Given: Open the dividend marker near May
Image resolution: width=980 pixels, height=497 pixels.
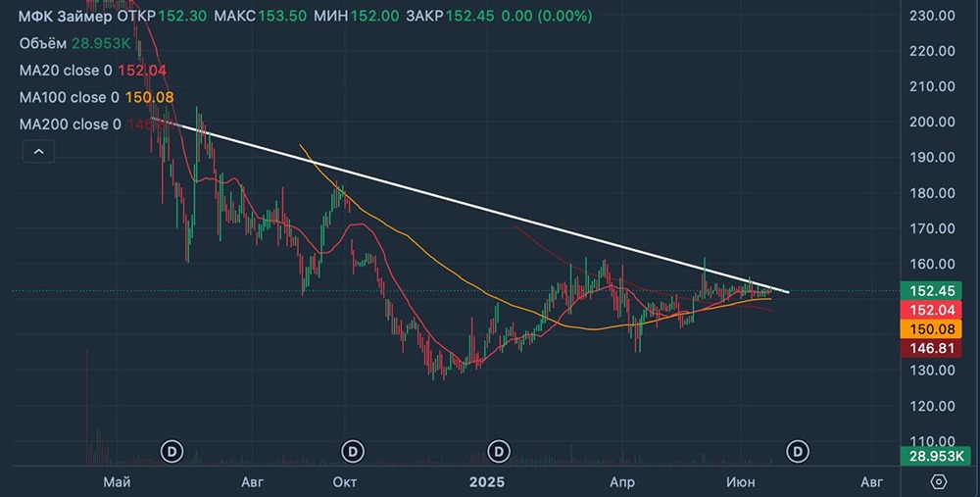Looking at the screenshot, I should pyautogui.click(x=171, y=451).
